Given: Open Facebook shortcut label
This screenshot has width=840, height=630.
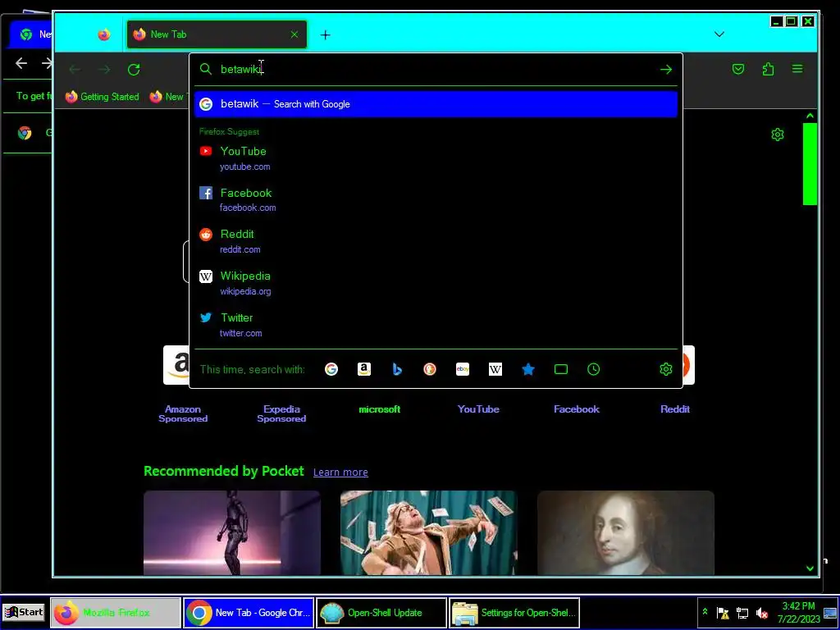Looking at the screenshot, I should [577, 409].
